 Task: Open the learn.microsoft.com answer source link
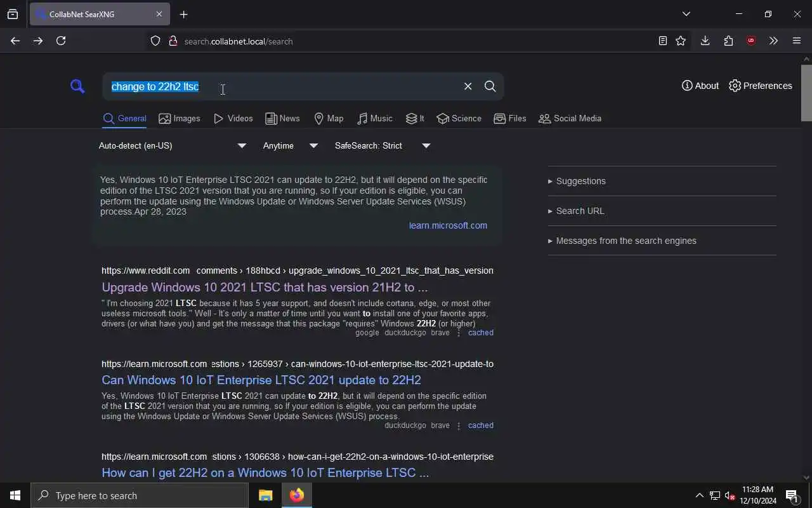coord(448,225)
